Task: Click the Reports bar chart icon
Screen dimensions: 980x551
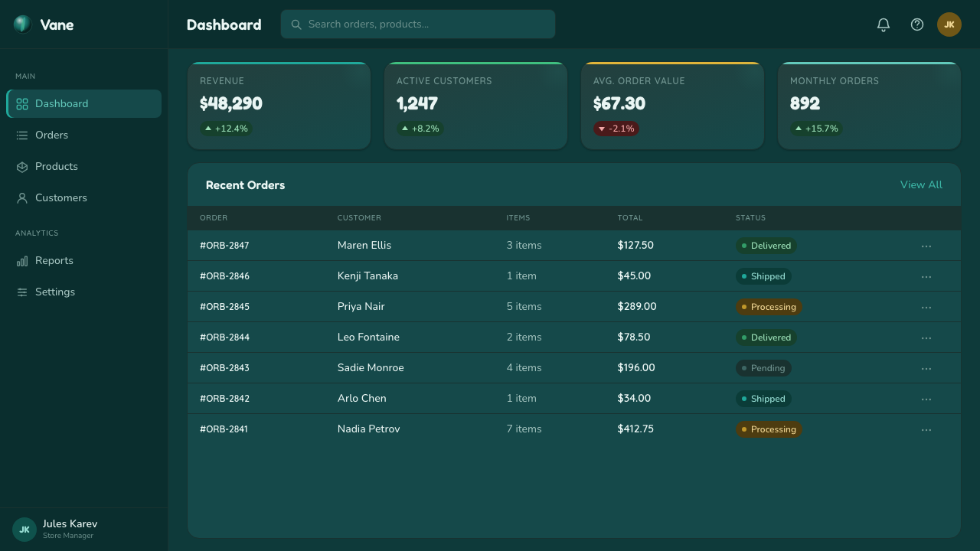Action: tap(22, 261)
